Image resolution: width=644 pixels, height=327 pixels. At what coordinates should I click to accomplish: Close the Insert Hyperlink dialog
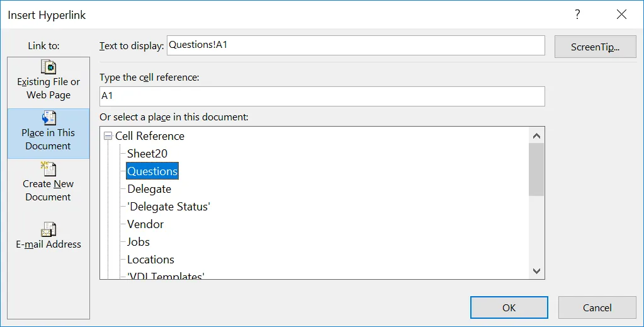pyautogui.click(x=621, y=14)
